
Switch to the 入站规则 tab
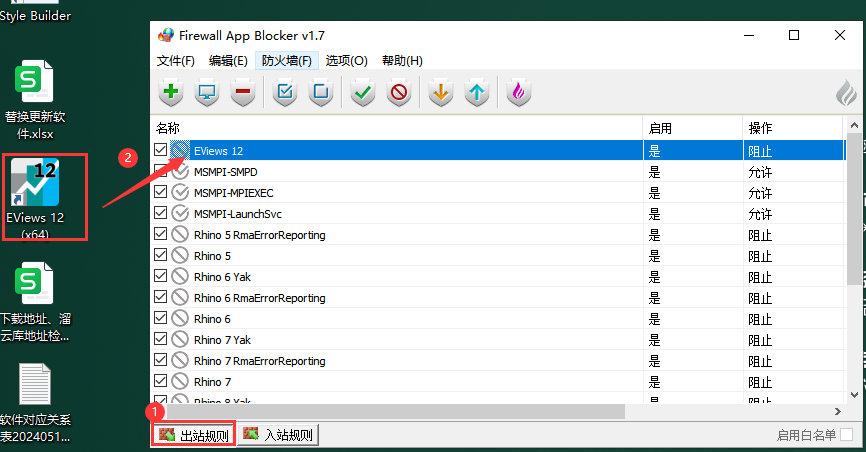tap(278, 435)
